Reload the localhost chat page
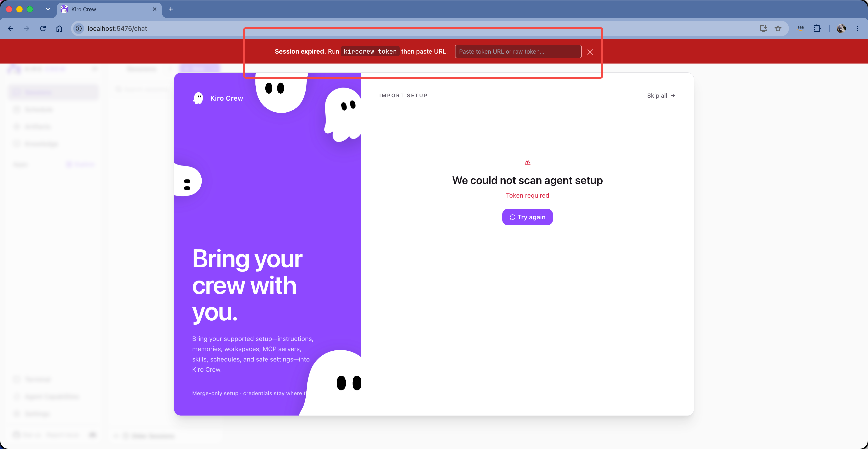 (x=43, y=29)
